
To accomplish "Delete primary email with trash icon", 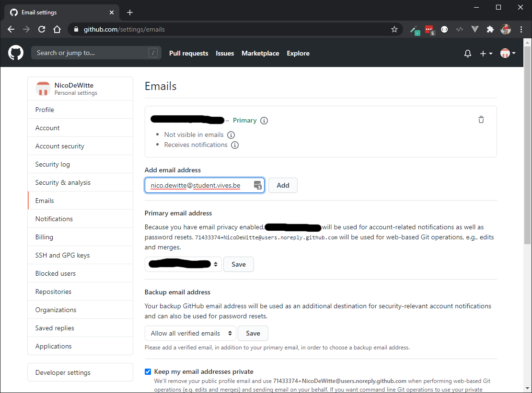I will (481, 120).
